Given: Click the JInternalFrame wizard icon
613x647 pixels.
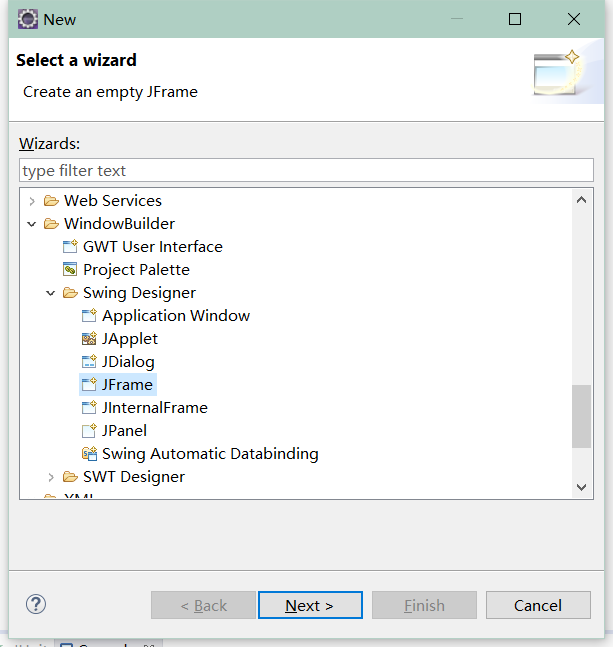Looking at the screenshot, I should click(89, 408).
